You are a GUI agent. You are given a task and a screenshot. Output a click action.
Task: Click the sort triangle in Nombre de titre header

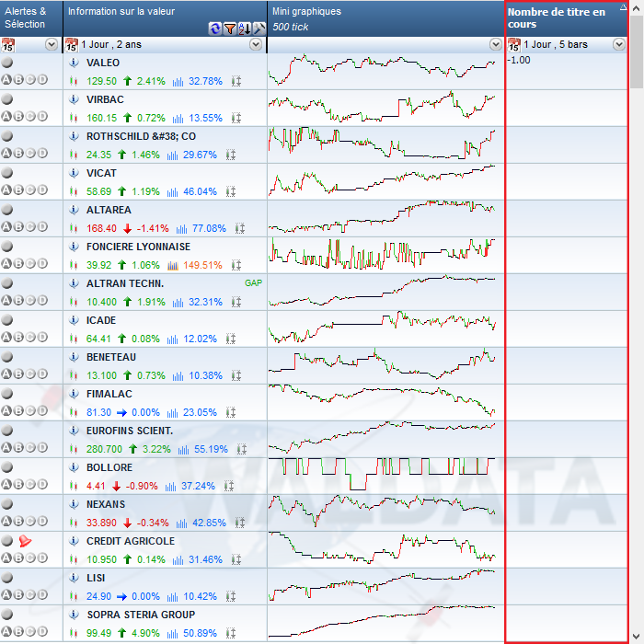click(x=623, y=6)
